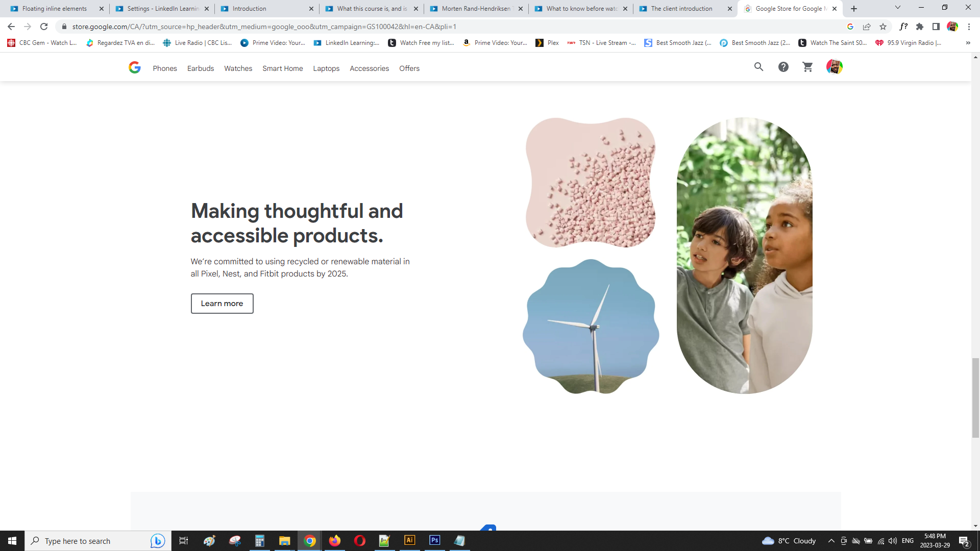Viewport: 980px width, 551px height.
Task: Click the Learn more button
Action: click(222, 304)
